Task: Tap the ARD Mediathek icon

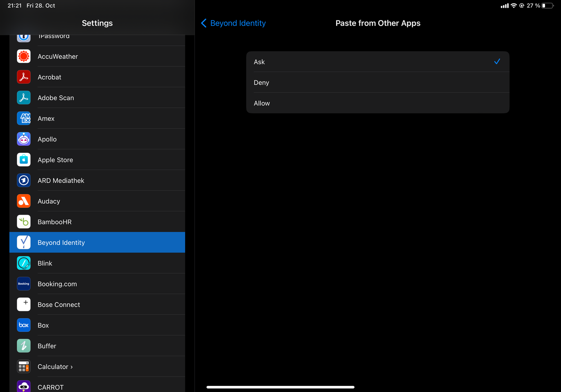Action: coord(24,180)
